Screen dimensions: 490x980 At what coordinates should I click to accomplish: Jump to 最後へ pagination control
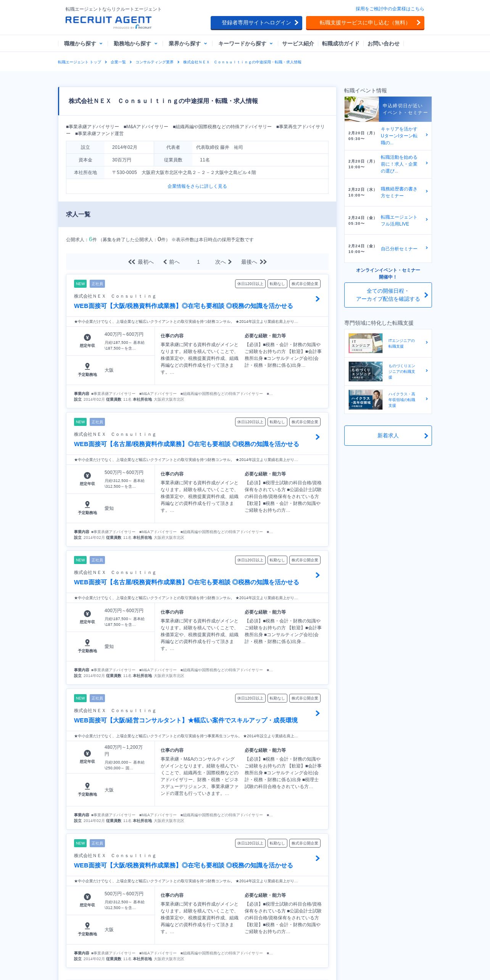click(x=254, y=262)
